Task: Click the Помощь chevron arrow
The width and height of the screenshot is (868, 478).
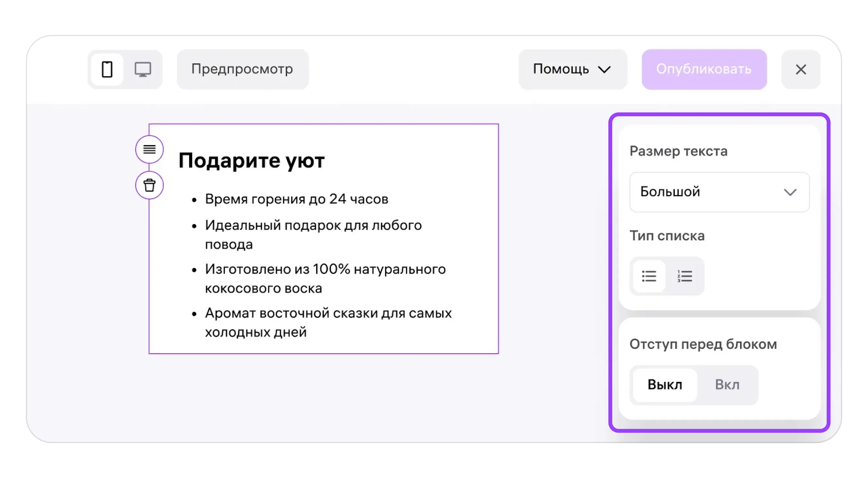Action: (x=604, y=70)
